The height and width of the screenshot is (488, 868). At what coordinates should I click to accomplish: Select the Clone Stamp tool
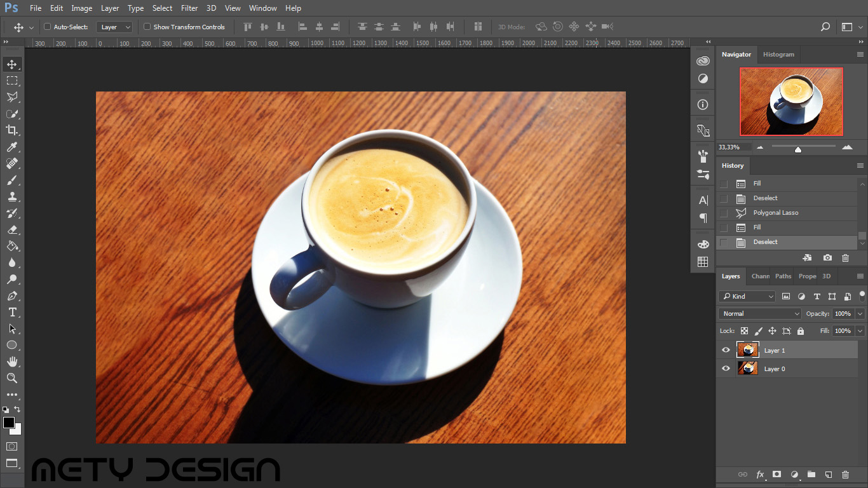pos(12,196)
